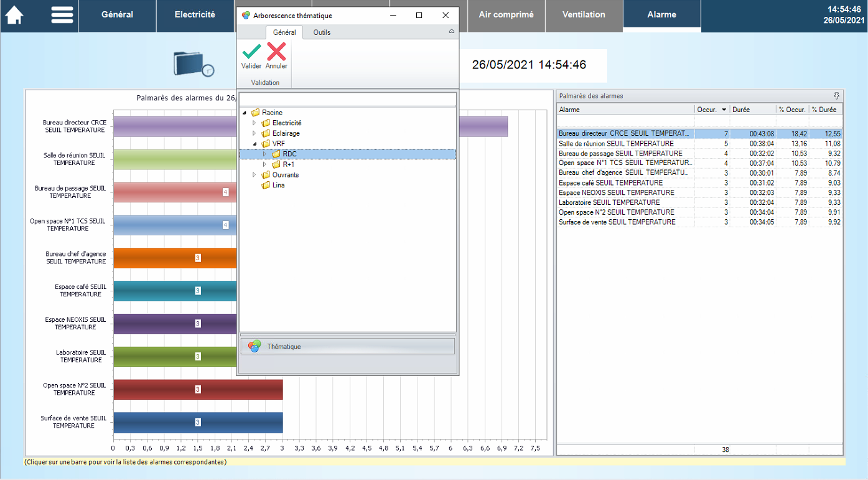The image size is (868, 480).
Task: Sort by the Alarme column header
Action: pos(625,110)
